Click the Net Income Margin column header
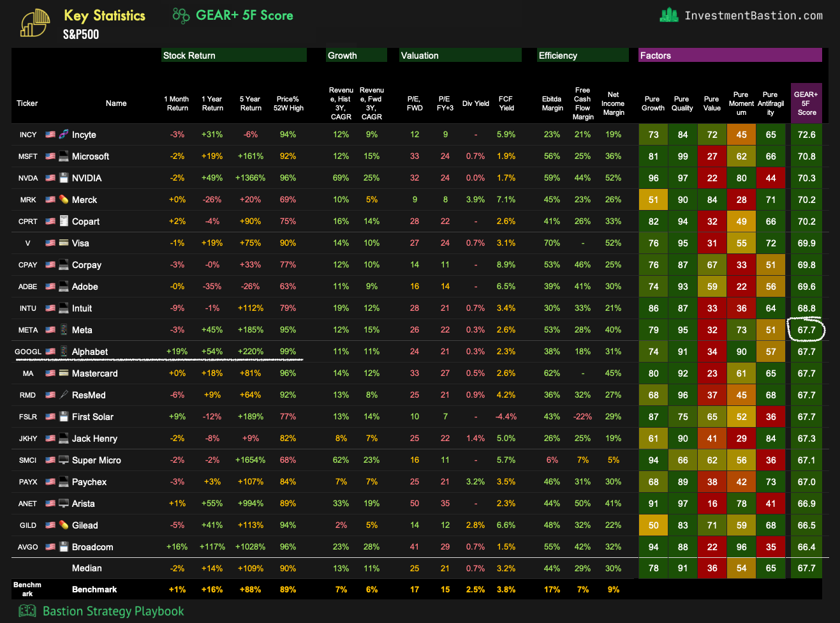This screenshot has height=623, width=840. point(614,103)
